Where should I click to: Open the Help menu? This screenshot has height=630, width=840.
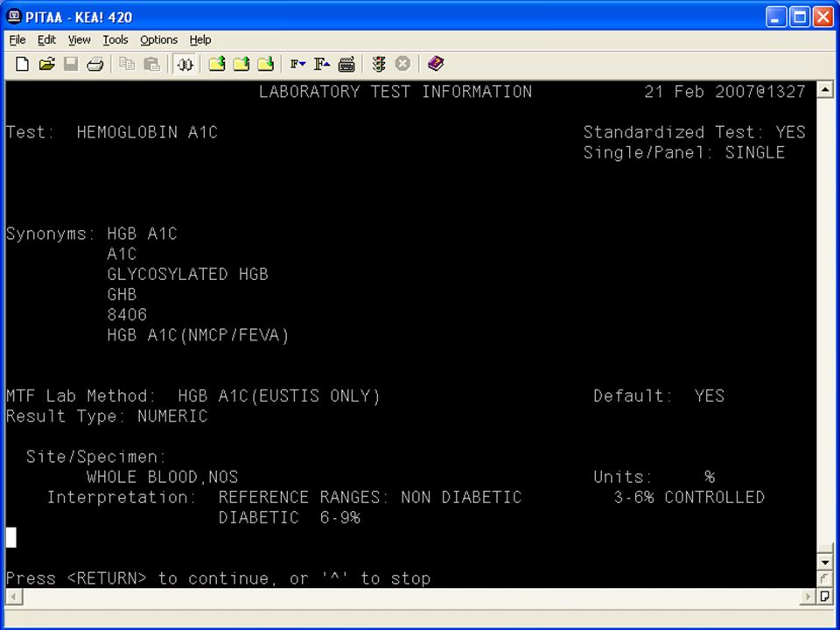coord(200,40)
